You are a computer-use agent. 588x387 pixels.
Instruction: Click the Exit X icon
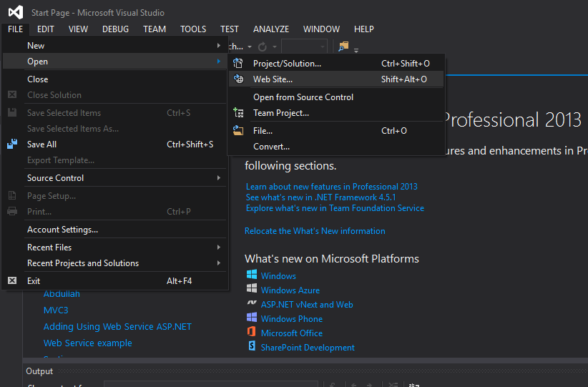12,280
